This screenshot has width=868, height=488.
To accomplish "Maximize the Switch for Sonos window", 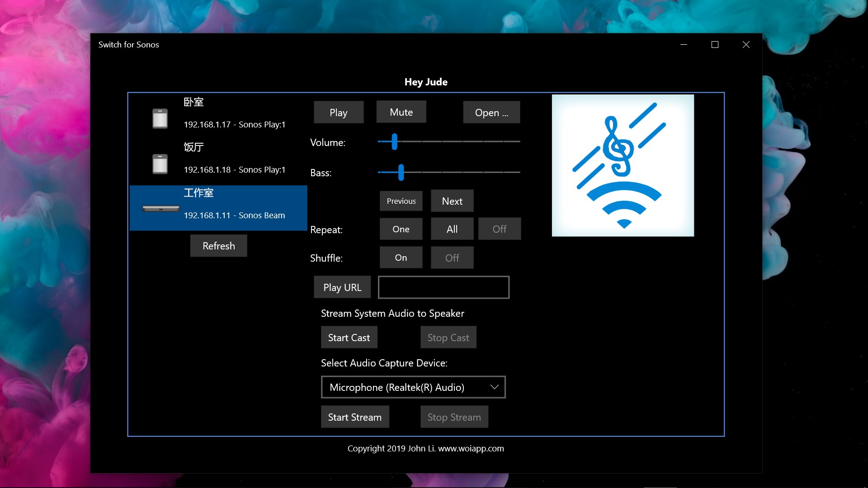I will click(715, 45).
